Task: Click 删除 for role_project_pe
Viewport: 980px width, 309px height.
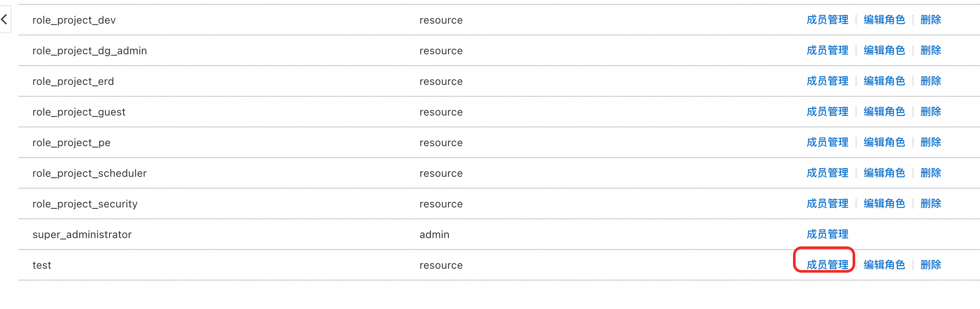Action: click(931, 142)
